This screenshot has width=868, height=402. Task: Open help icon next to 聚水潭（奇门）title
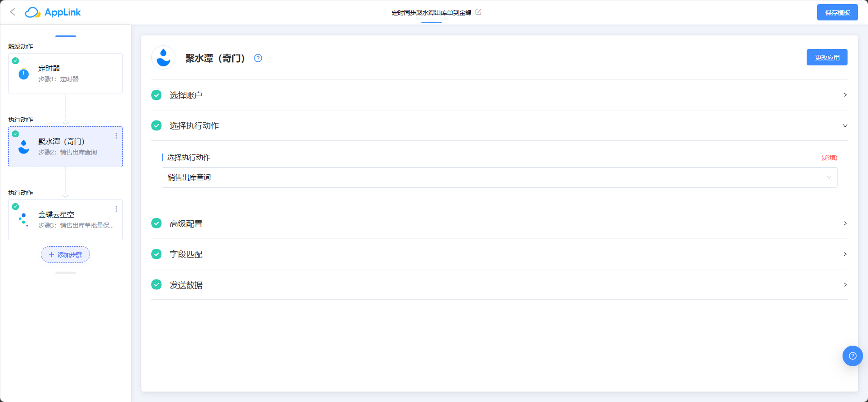pyautogui.click(x=258, y=58)
